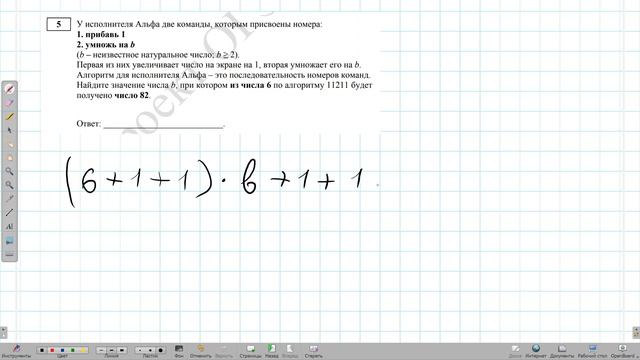Select the pointing-hand Interact tool
This screenshot has width=640, height=360.
9,144
